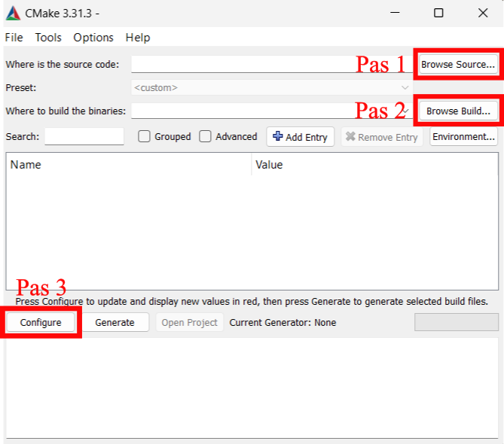This screenshot has height=444, width=504.
Task: Open the build binaries path dropdown arrow
Action: (x=406, y=111)
